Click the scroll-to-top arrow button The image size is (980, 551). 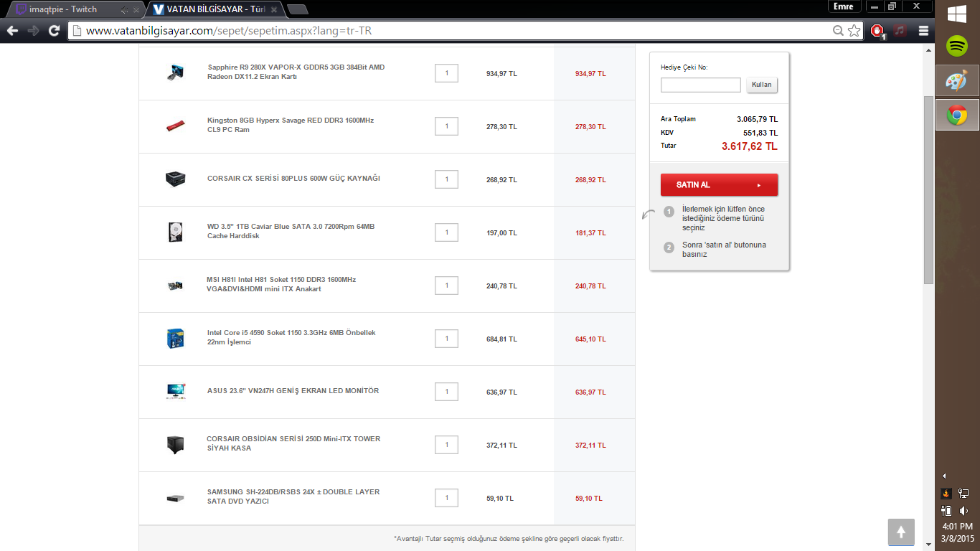(x=901, y=532)
